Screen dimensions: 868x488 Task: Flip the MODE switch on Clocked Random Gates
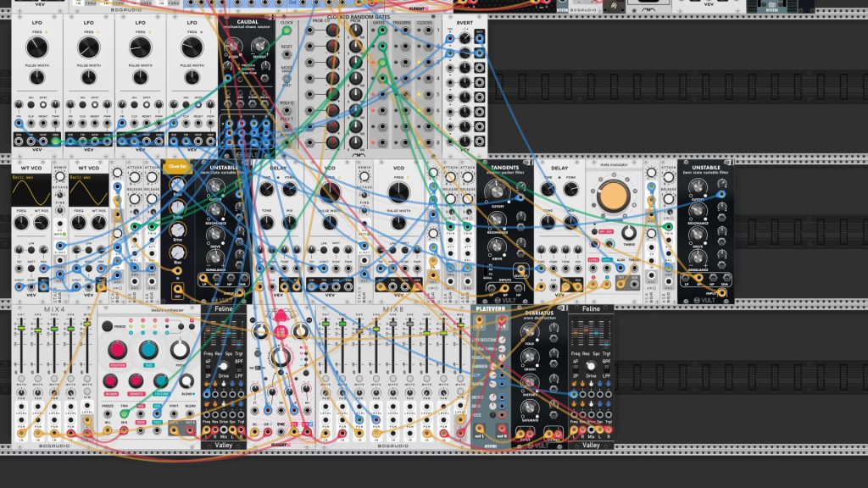coord(287,79)
